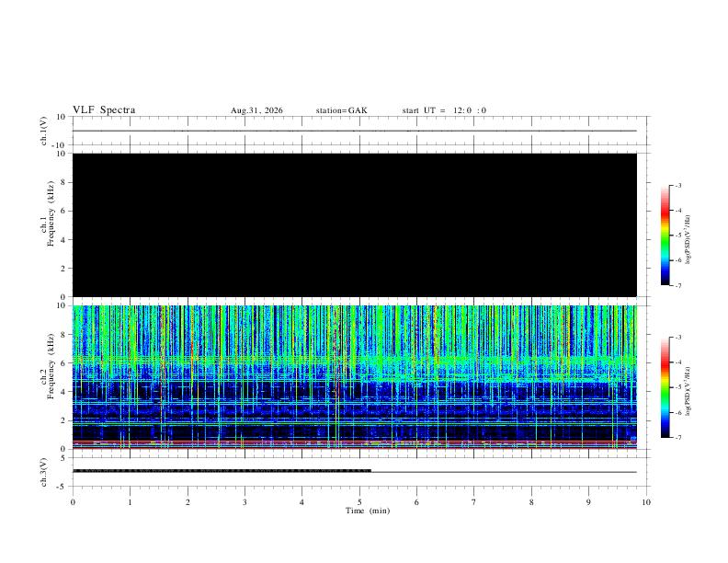Viewport: 728px width, 563px height.
Task: Click the VLF Spectra title text
Action: tap(104, 110)
